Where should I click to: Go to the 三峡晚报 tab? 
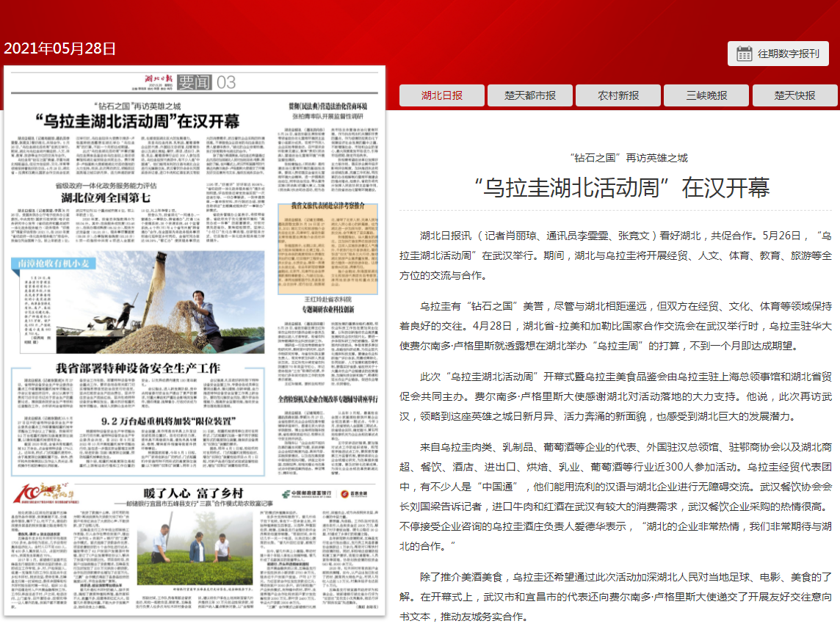(706, 95)
